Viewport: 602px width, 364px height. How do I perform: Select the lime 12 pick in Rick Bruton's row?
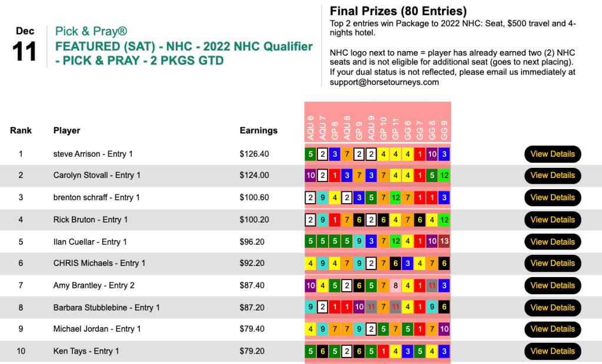444,220
